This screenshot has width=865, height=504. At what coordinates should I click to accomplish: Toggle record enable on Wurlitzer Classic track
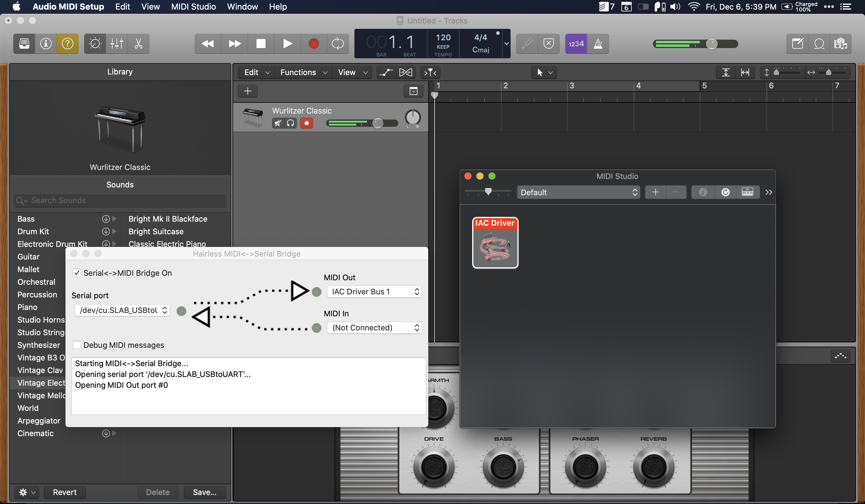point(307,123)
